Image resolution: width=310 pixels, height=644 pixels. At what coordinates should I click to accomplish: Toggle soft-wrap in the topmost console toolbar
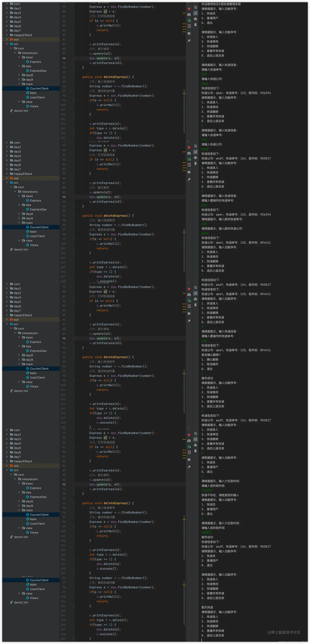pos(195,8)
